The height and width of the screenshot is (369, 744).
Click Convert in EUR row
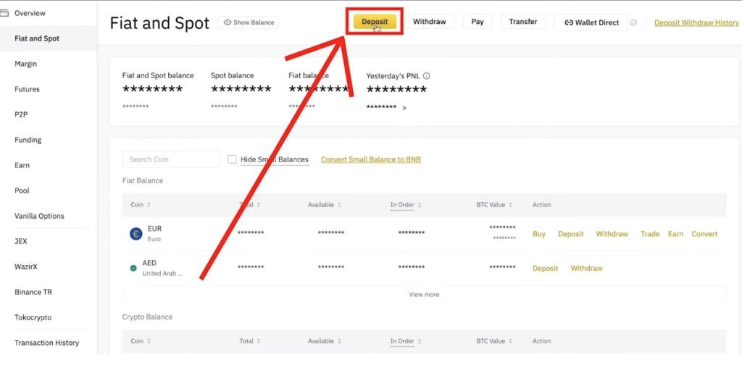(705, 234)
